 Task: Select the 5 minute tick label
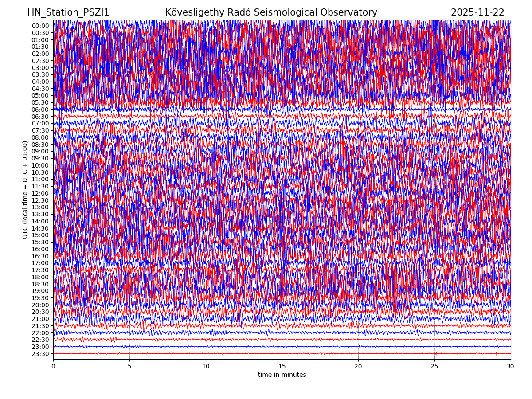[x=129, y=367]
